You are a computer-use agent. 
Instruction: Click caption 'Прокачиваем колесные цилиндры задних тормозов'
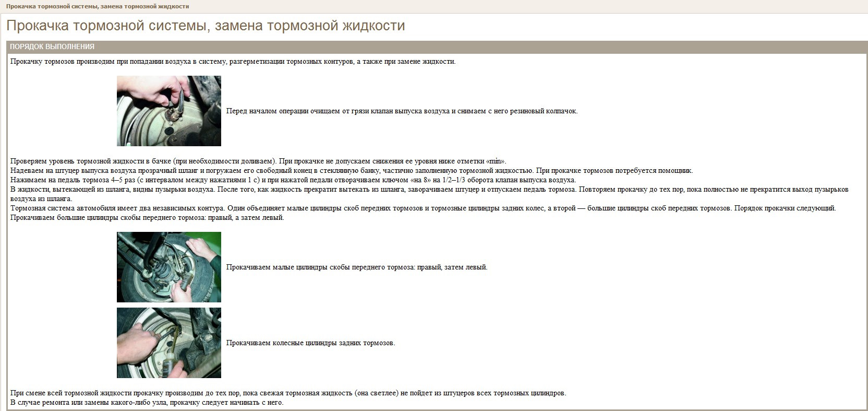pyautogui.click(x=310, y=343)
